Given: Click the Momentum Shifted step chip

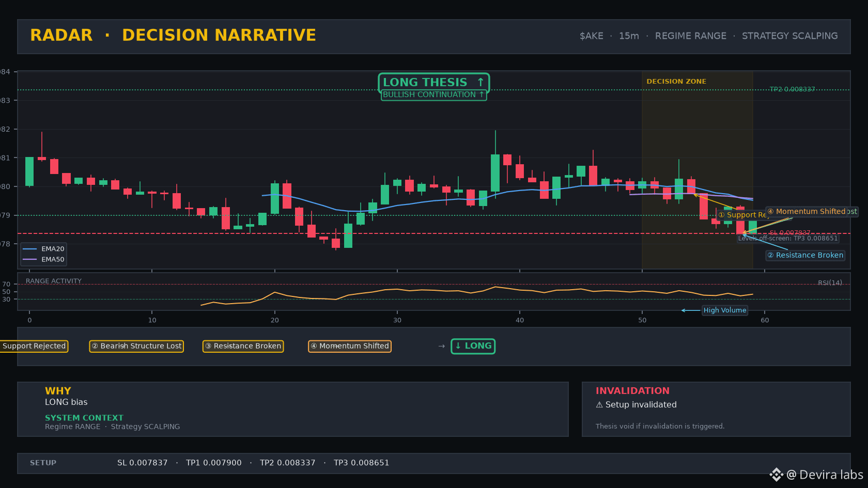Looking at the screenshot, I should [x=350, y=346].
